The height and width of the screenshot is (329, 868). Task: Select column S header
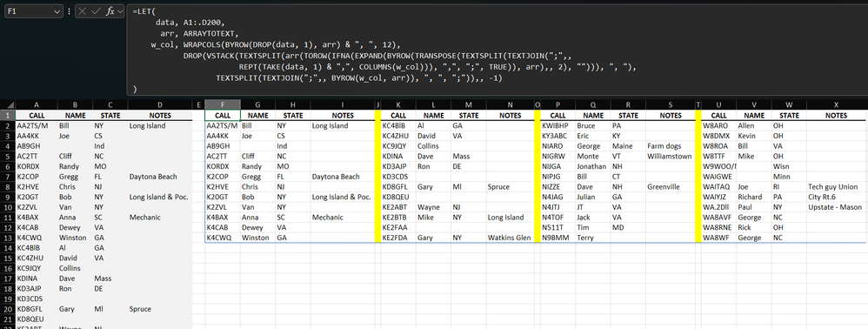(x=671, y=104)
